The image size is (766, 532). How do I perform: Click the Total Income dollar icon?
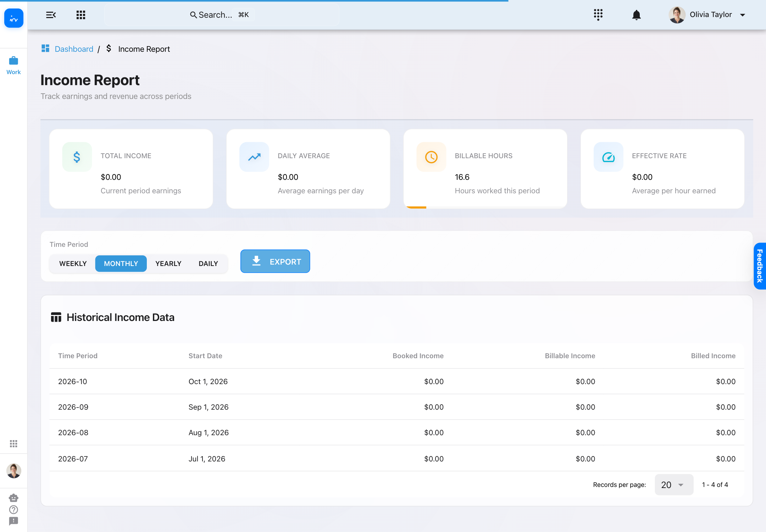[x=77, y=157]
